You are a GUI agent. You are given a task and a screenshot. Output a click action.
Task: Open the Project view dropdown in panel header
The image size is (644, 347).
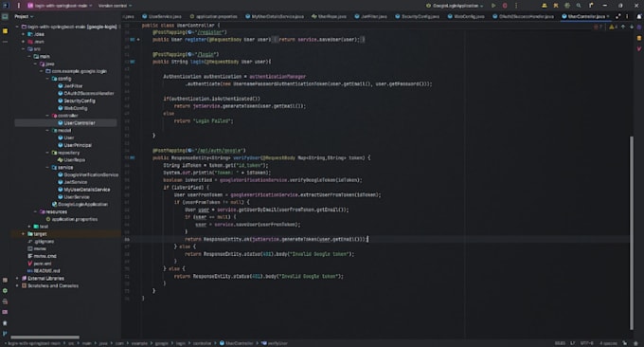[24, 16]
